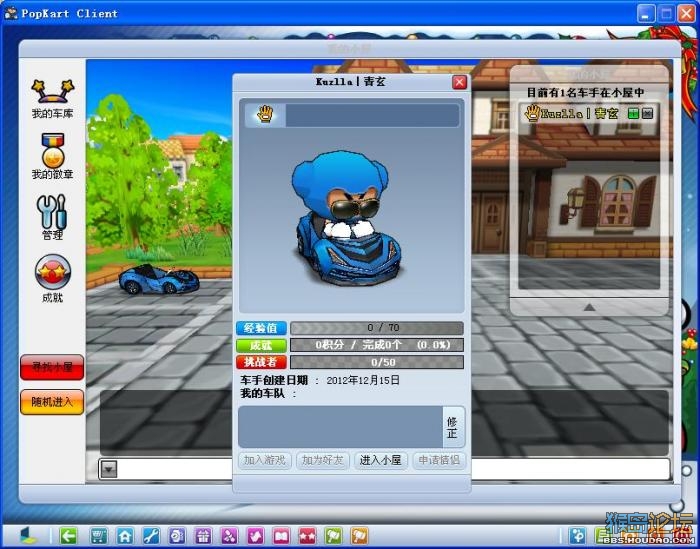700x549 pixels.
Task: Click the 进入小屋 button
Action: (x=380, y=460)
